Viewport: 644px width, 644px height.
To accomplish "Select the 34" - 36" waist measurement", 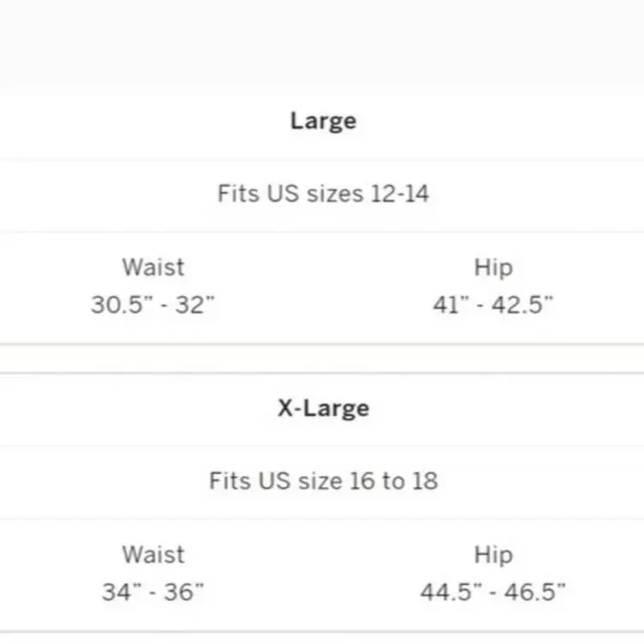I will [x=153, y=592].
